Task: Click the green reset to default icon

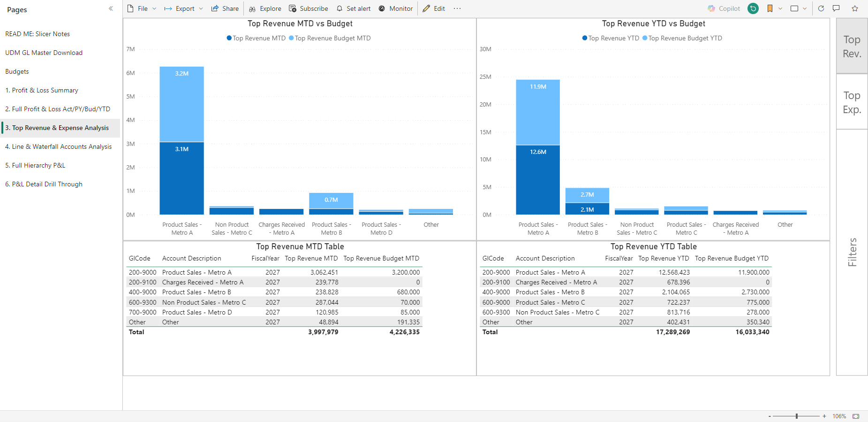Action: pos(753,8)
